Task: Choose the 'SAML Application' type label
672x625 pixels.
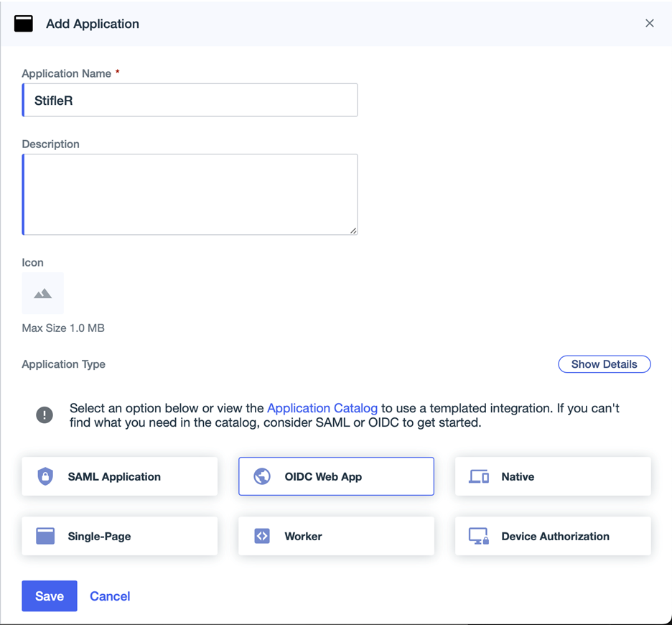Action: [114, 476]
